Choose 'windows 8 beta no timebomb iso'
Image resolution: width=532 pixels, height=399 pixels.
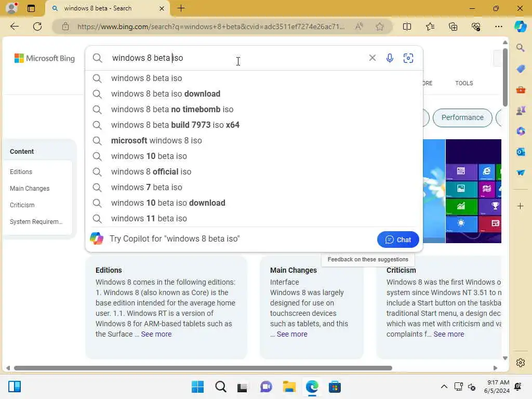point(254,110)
